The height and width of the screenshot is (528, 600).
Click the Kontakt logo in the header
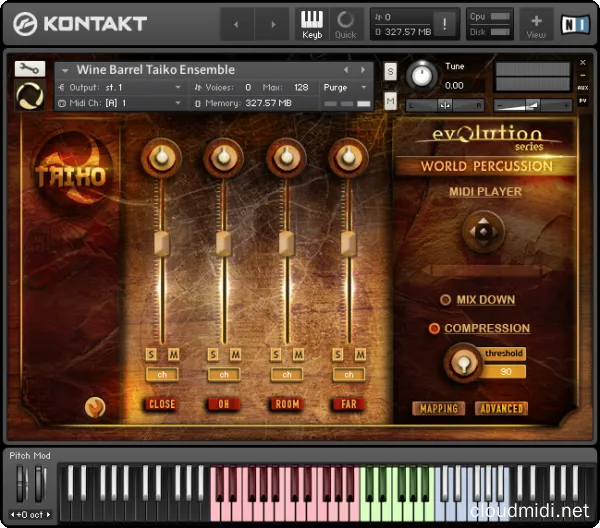tap(80, 24)
